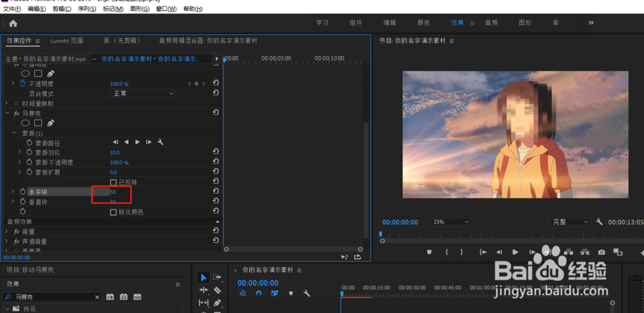Toggle nest sequence insert mode icon
Viewport: 644px width, 313px height.
(x=243, y=293)
